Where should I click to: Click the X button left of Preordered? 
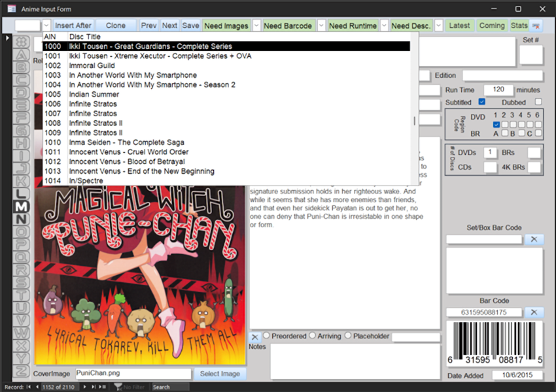click(x=254, y=336)
